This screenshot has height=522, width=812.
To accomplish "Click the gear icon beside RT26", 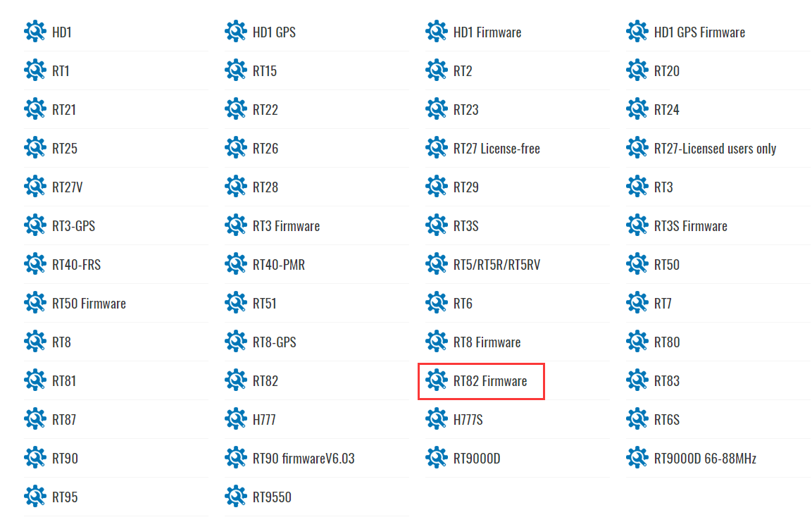I will point(236,148).
